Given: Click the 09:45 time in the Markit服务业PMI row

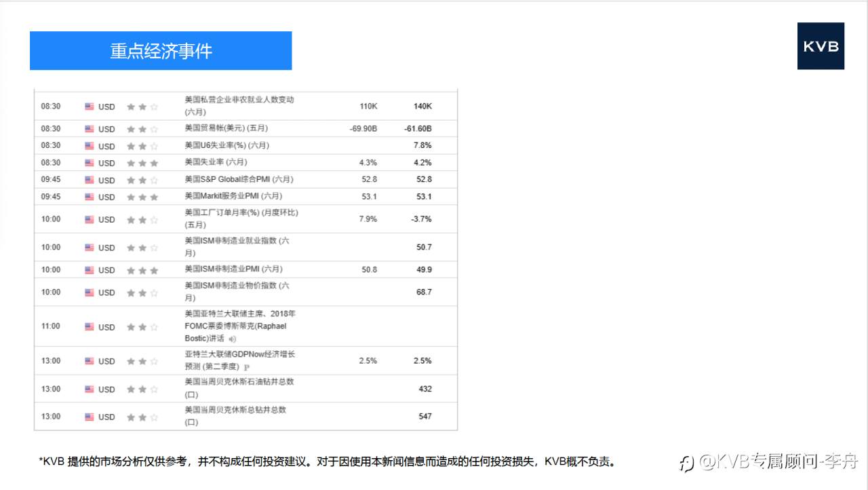Looking at the screenshot, I should (x=51, y=197).
